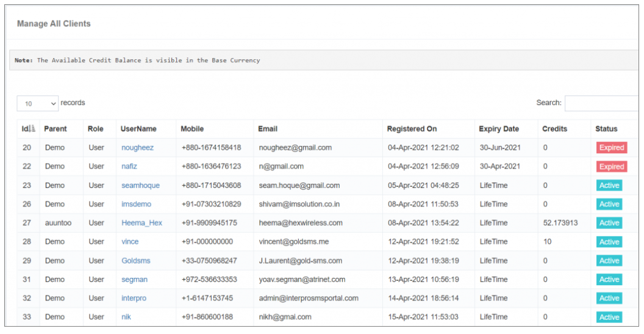Click registered date 04-Apr-2021 12:21:02
The image size is (644, 334).
423,148
